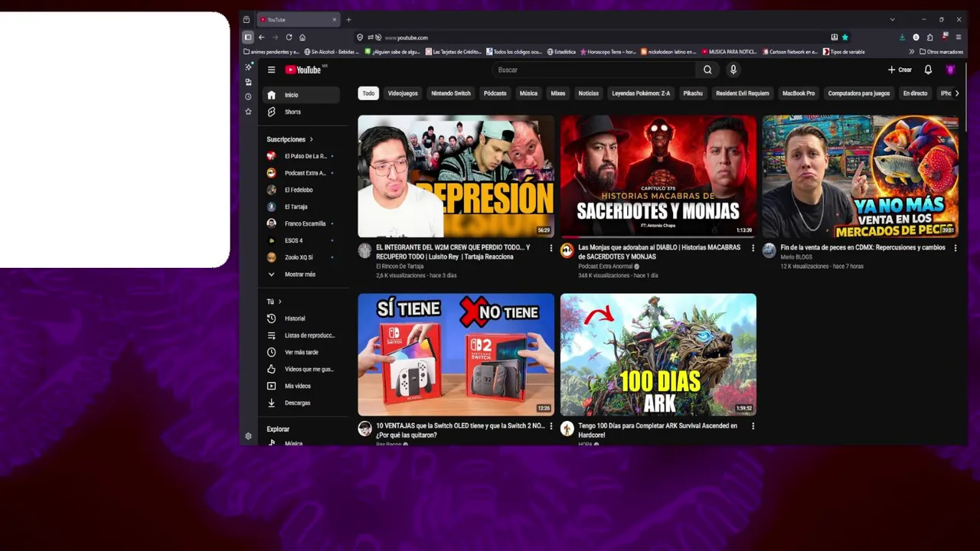Open the browser application menu
Viewport: 980px width, 551px height.
(x=959, y=37)
